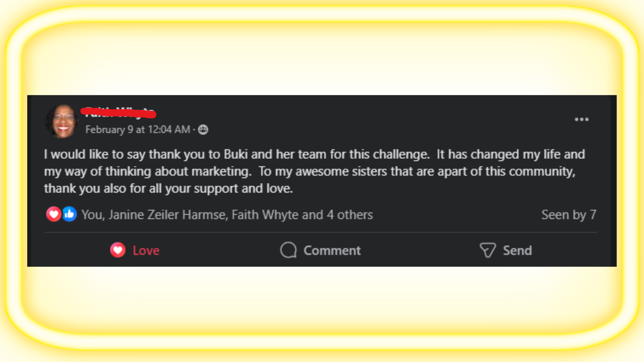Image resolution: width=644 pixels, height=362 pixels.
Task: Click "You" in the reactions summary
Action: tap(90, 215)
